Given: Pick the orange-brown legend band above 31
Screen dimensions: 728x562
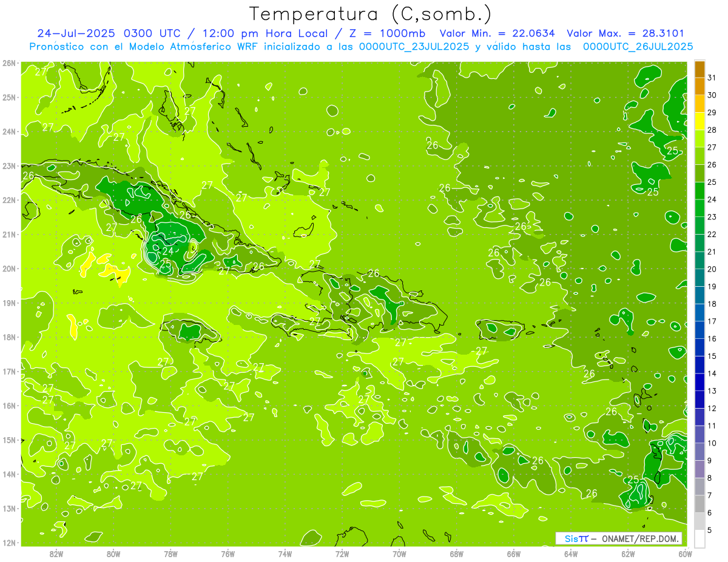Looking at the screenshot, I should pos(699,69).
